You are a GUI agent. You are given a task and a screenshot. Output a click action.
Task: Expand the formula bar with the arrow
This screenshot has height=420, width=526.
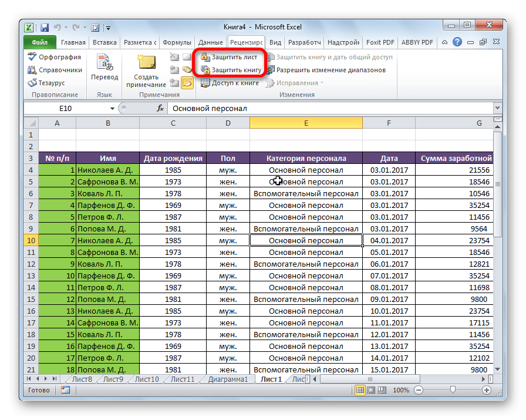(497, 107)
